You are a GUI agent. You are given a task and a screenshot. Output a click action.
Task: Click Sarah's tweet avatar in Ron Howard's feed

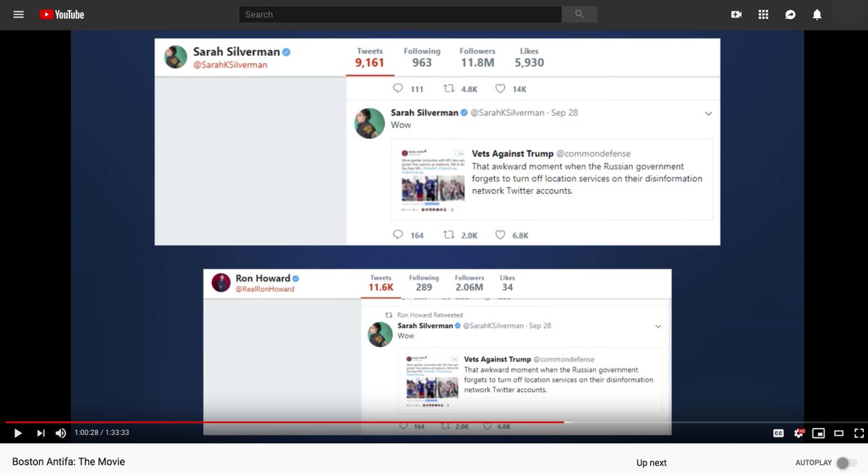coord(380,334)
